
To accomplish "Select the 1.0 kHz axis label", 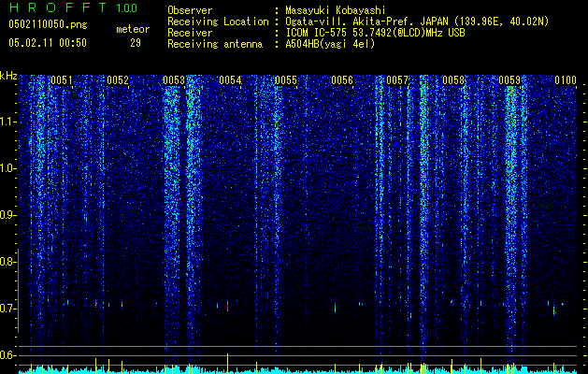I will 7,169.
